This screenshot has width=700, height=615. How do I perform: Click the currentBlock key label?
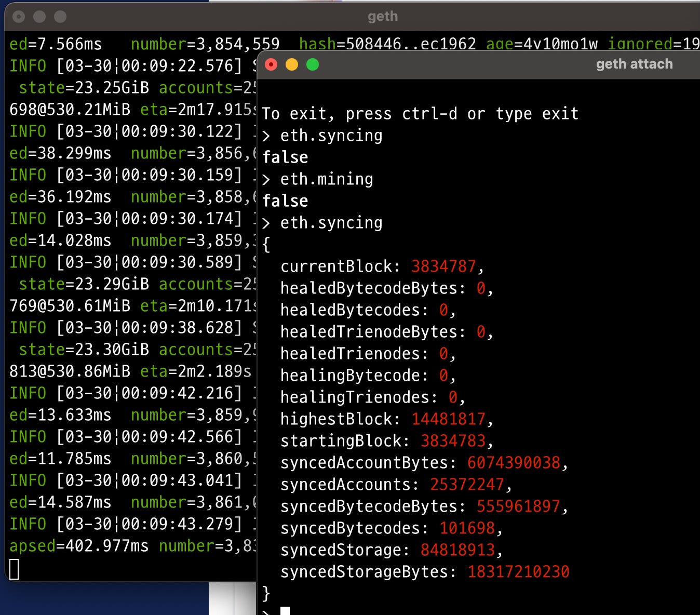(341, 266)
